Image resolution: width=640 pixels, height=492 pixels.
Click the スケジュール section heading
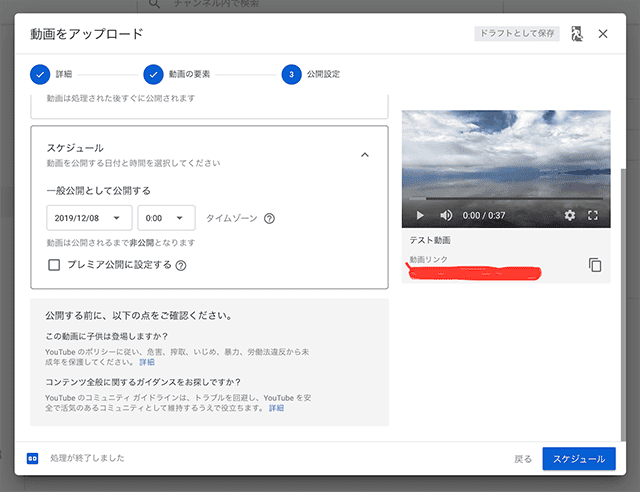[x=75, y=148]
